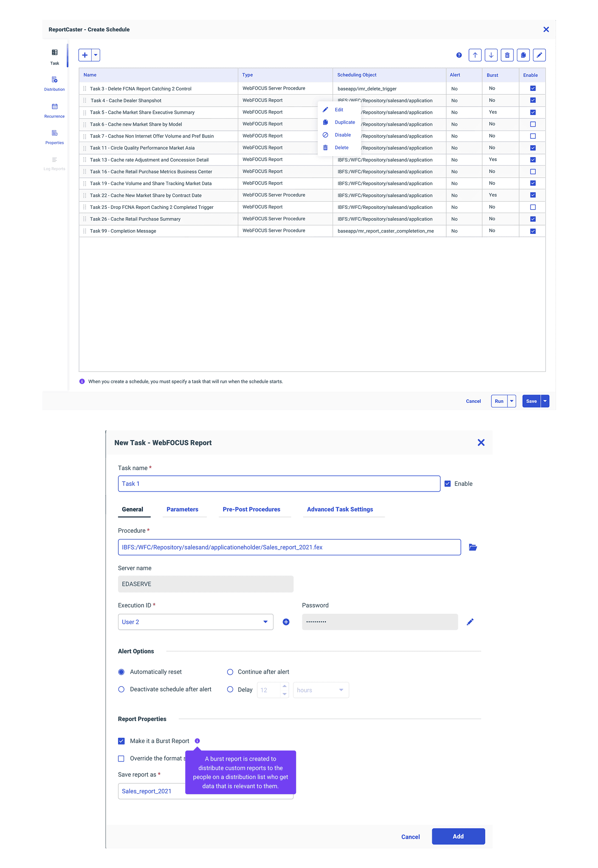Browse for procedure with folder icon
598x868 pixels.
point(473,548)
